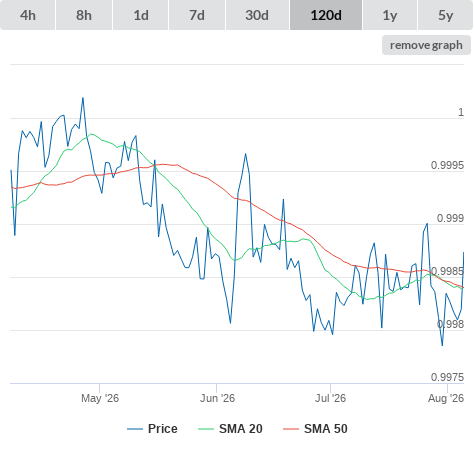Select the 8h time range tab
Viewport: 474px width, 455px height.
click(84, 15)
